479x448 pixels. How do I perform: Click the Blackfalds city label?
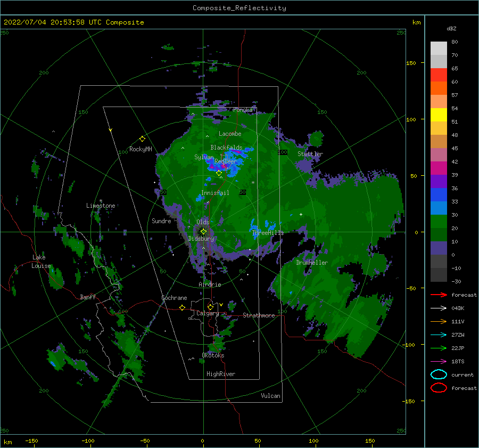(x=226, y=148)
